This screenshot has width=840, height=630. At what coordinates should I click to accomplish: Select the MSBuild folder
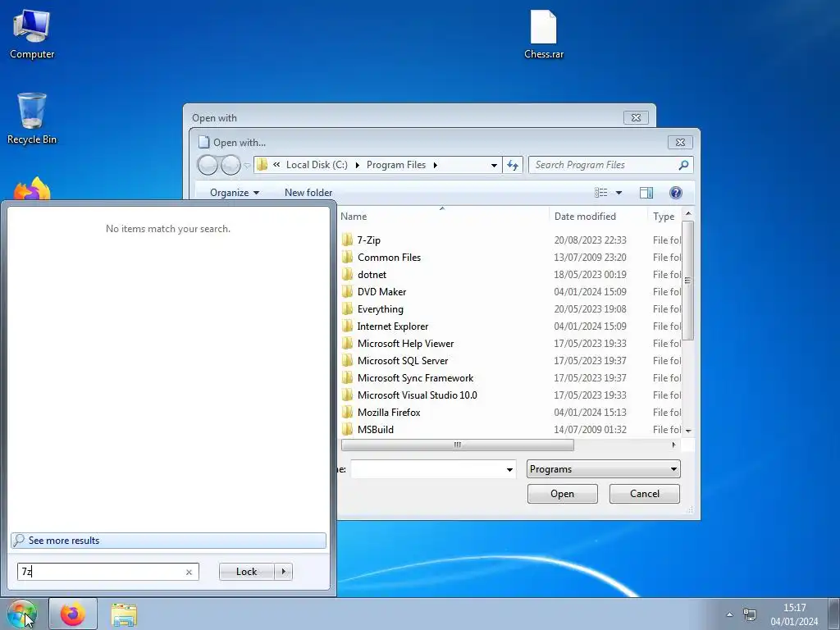click(x=375, y=430)
